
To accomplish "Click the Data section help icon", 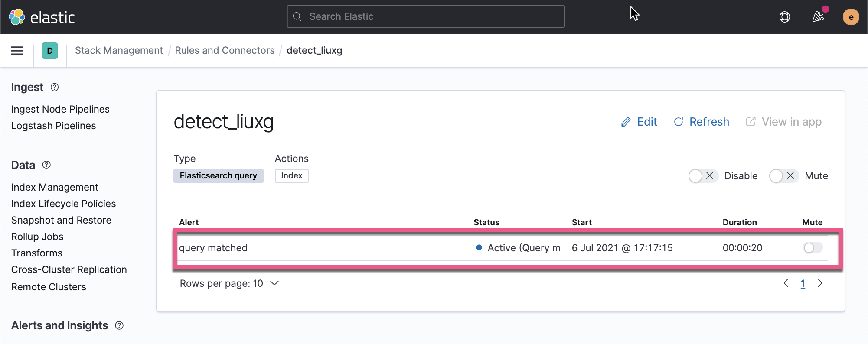I will pos(46,165).
